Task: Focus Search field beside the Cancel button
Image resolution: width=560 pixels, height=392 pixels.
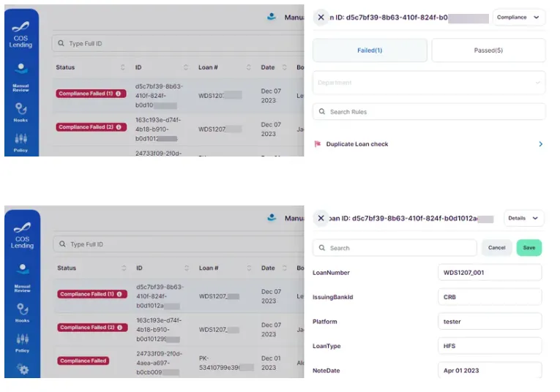Action: [395, 248]
